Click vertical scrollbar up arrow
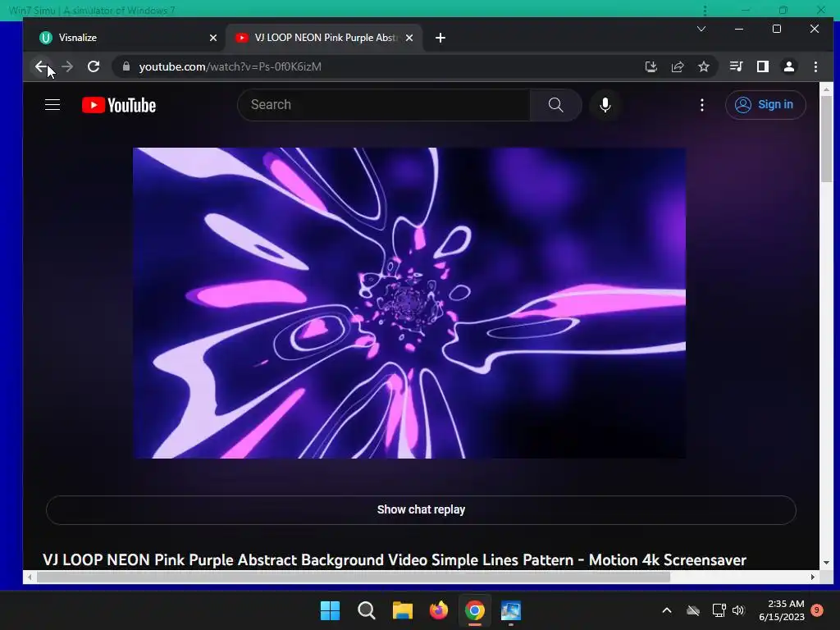The width and height of the screenshot is (840, 630). pyautogui.click(x=826, y=89)
